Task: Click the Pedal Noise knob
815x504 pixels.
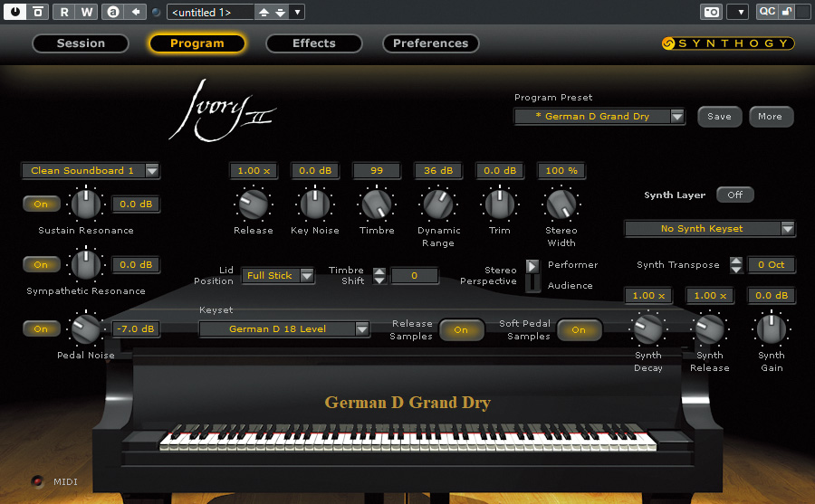Action: (86, 328)
